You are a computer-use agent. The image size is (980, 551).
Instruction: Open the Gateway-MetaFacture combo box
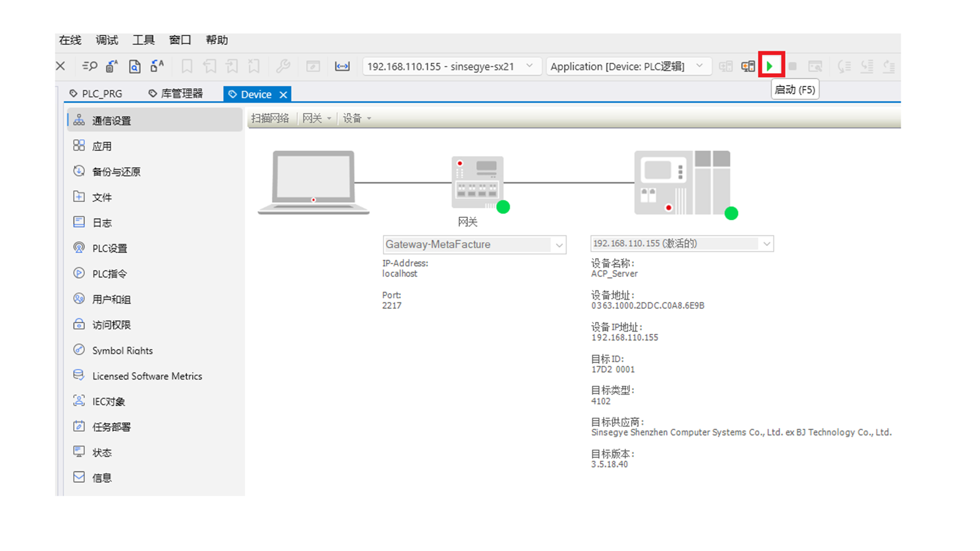[559, 245]
